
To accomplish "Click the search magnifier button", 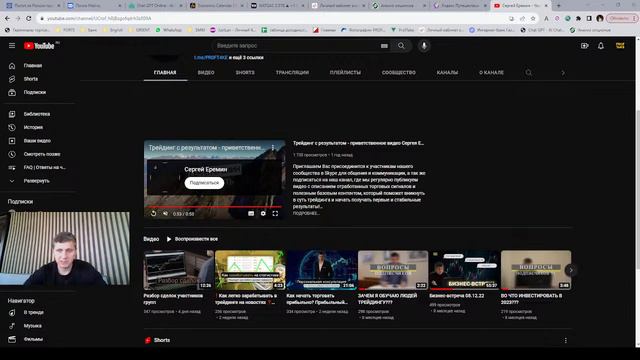I will [x=402, y=46].
